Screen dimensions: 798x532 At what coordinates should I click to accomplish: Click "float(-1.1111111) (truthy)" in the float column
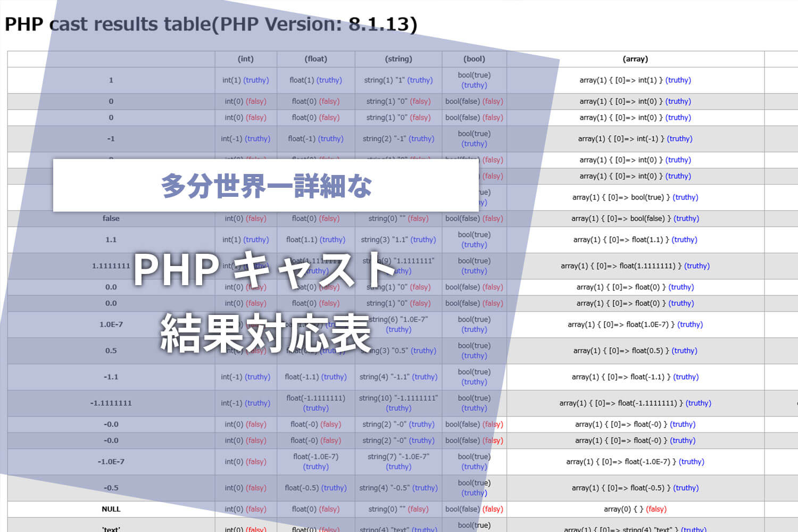(316, 403)
